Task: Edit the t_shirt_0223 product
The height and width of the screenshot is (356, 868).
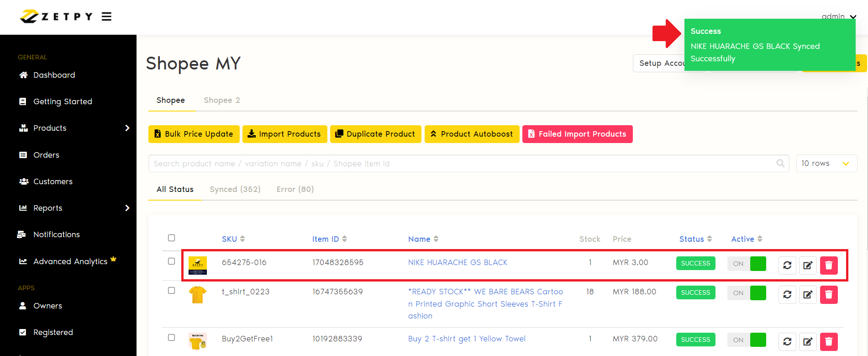Action: click(808, 294)
